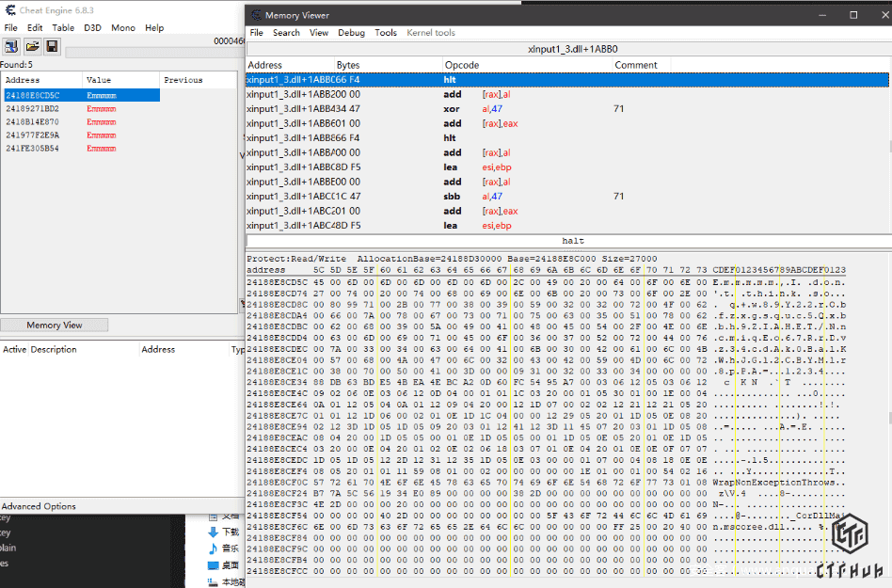Select found address 241FE305B54

pos(32,148)
